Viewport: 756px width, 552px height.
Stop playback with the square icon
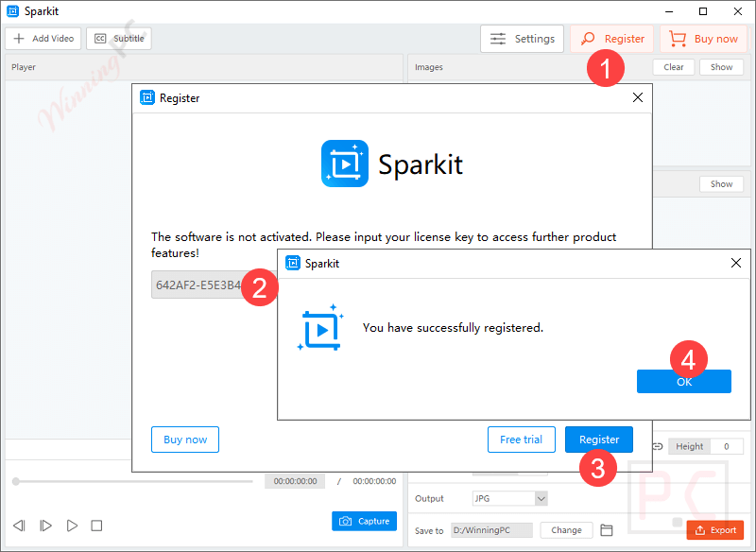96,525
